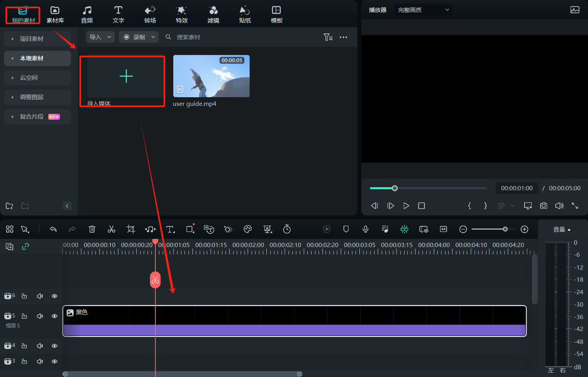
Task: Lock video track 4
Action: coord(24,345)
